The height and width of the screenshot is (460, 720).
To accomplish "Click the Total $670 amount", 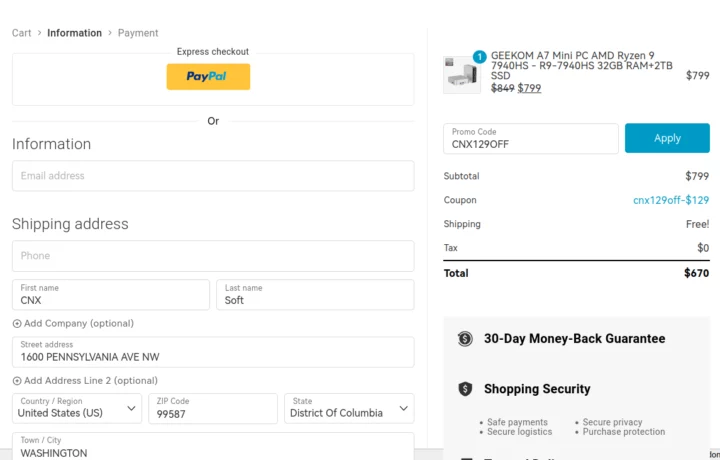I will [697, 273].
